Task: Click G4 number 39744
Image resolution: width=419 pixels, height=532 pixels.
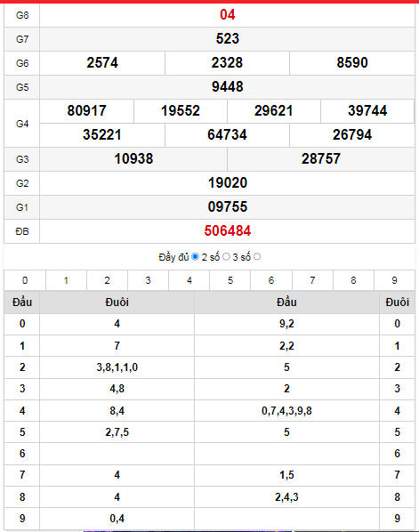Action: click(367, 111)
